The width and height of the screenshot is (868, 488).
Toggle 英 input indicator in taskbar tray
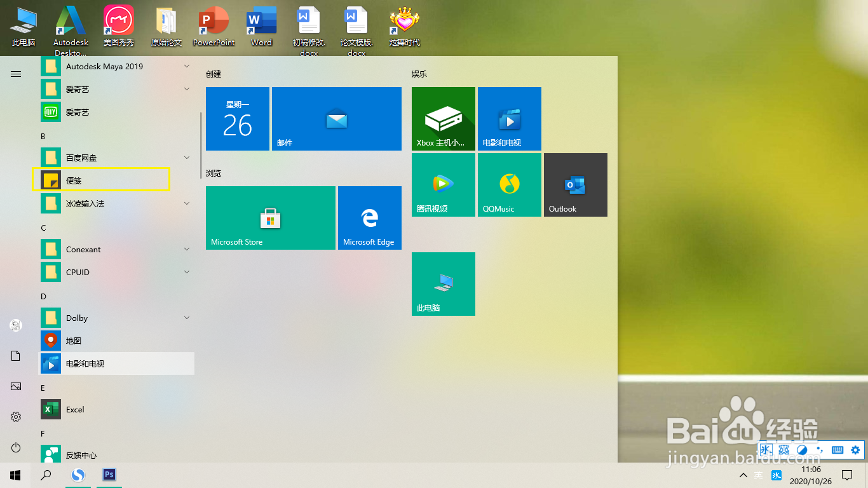point(759,475)
